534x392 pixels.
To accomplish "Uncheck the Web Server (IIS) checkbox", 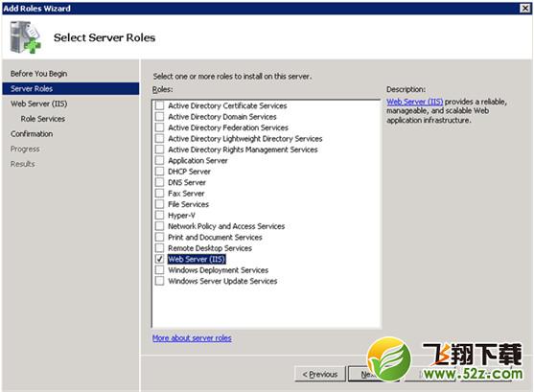I will click(159, 259).
